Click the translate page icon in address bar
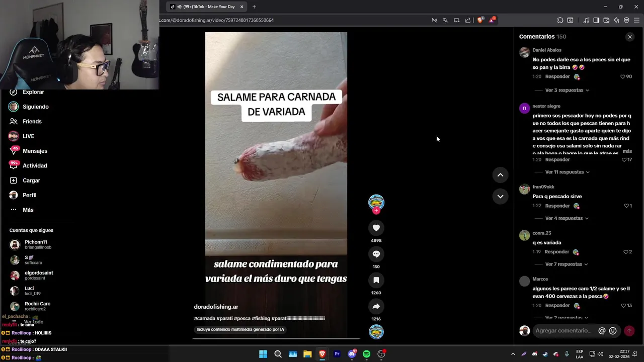Screen dimensions: 644x362 click(x=445, y=20)
